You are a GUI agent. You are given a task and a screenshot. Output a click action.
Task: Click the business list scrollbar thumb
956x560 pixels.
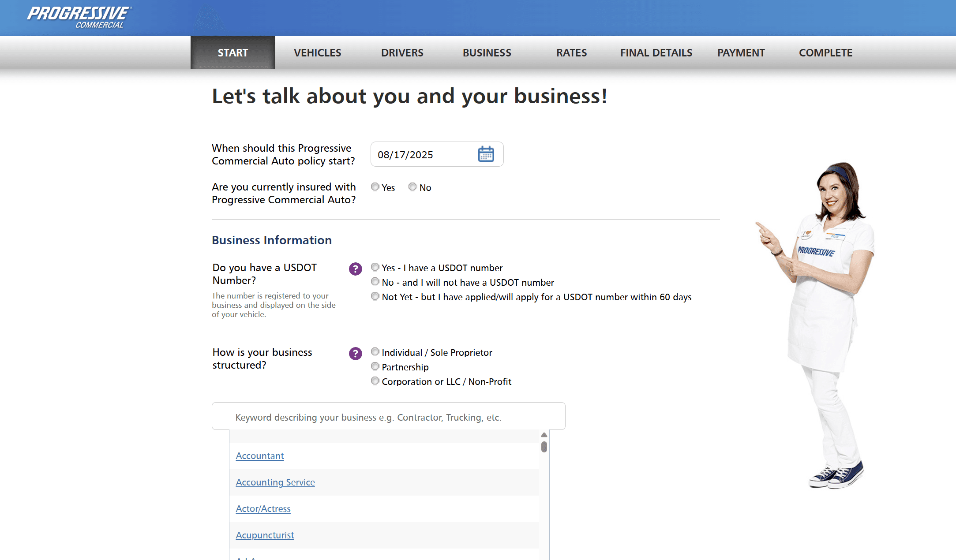point(544,447)
